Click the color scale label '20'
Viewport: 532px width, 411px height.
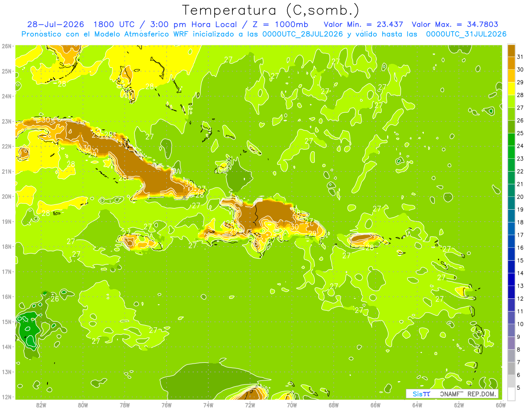click(520, 197)
